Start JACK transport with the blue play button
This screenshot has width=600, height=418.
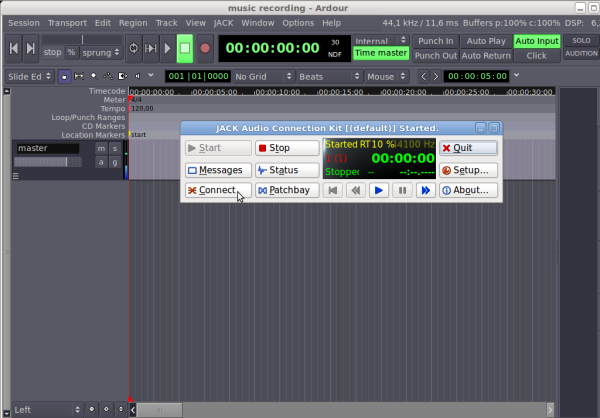[379, 190]
